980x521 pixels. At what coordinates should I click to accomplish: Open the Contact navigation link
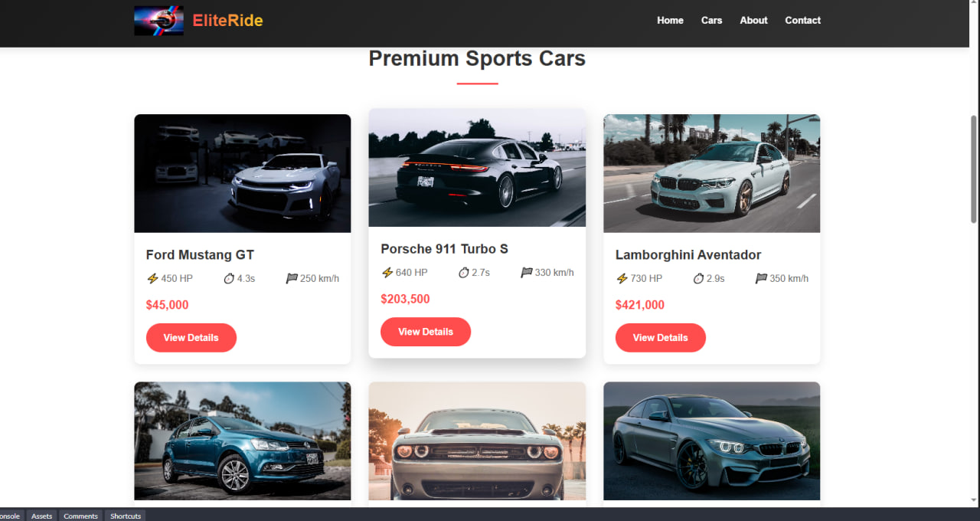(x=802, y=21)
